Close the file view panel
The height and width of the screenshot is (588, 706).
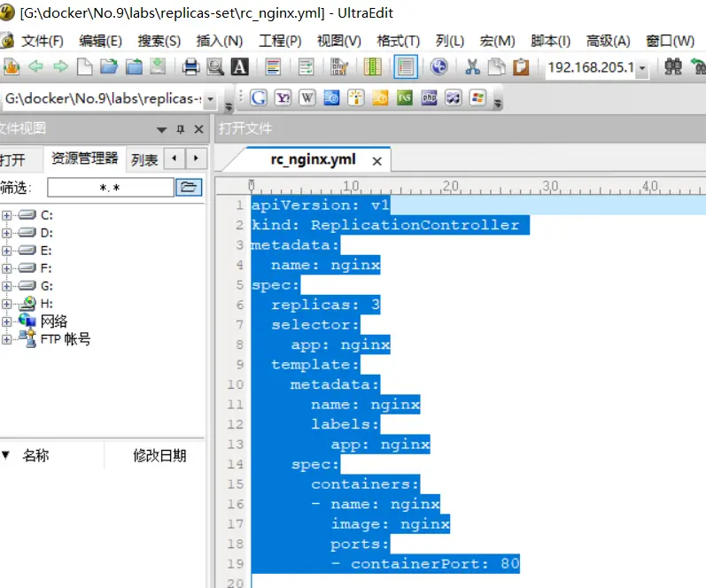(198, 129)
